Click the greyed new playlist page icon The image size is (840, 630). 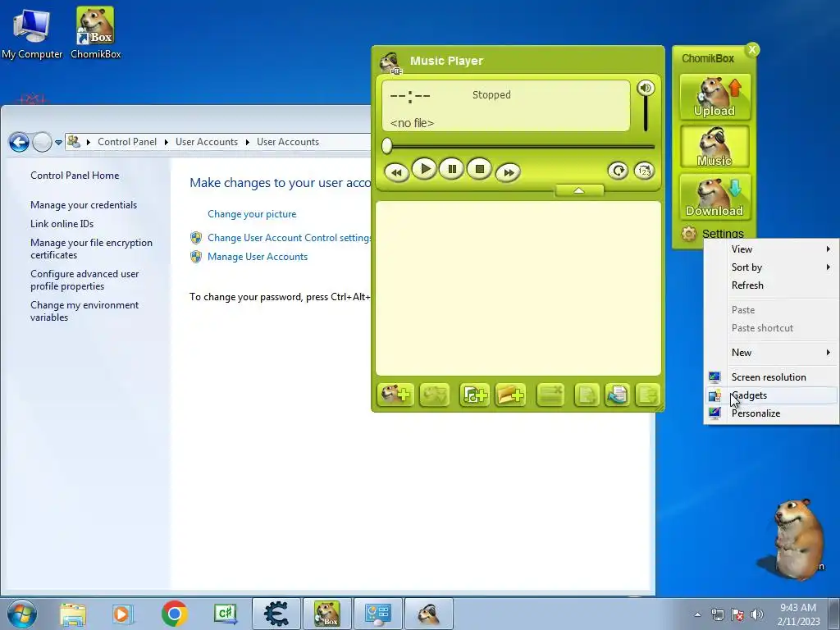(587, 395)
